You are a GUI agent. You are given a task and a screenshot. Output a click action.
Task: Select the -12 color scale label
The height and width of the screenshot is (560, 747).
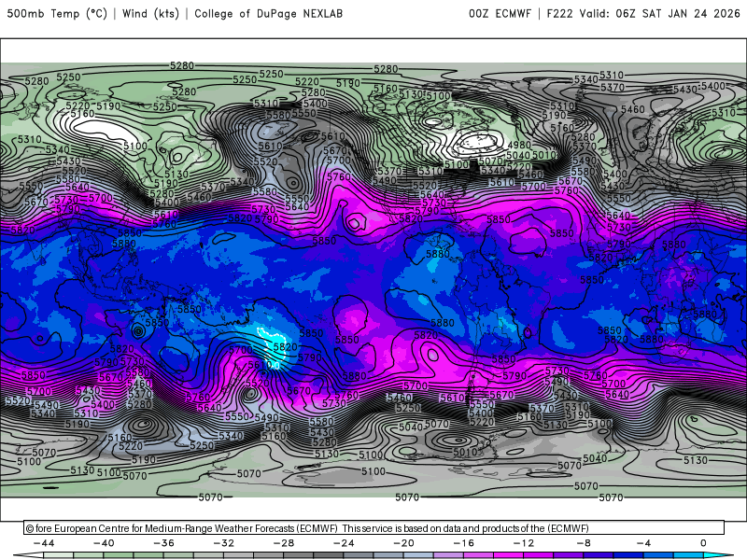[524, 543]
